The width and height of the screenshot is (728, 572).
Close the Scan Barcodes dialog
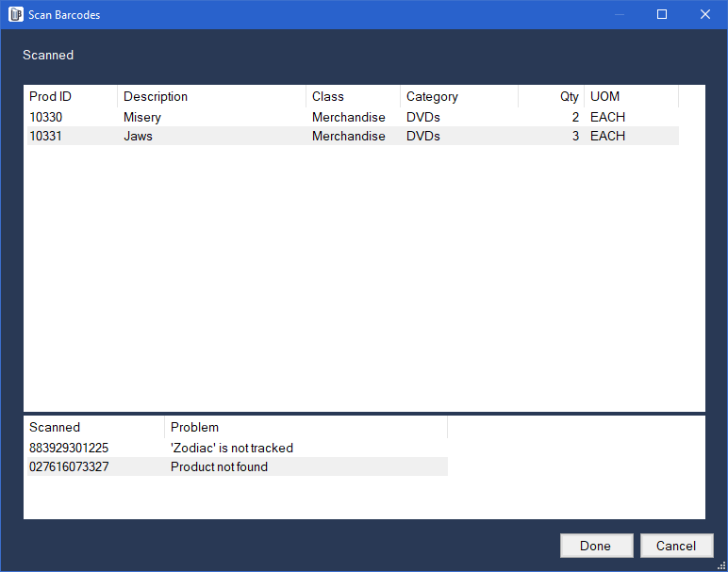(x=704, y=14)
